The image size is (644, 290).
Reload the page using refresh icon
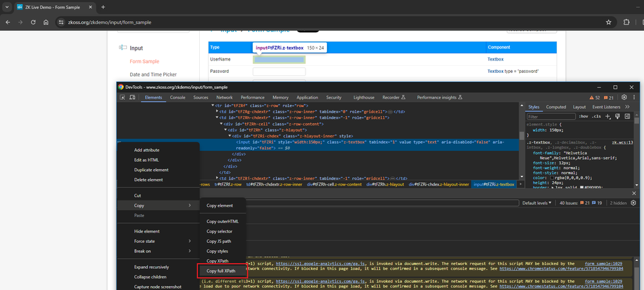(x=33, y=22)
